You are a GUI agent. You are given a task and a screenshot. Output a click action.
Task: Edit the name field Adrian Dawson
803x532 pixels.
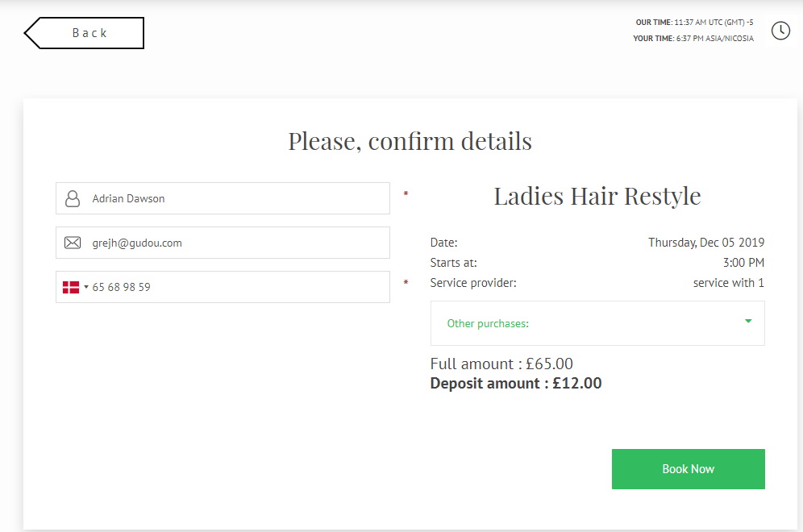(x=223, y=198)
